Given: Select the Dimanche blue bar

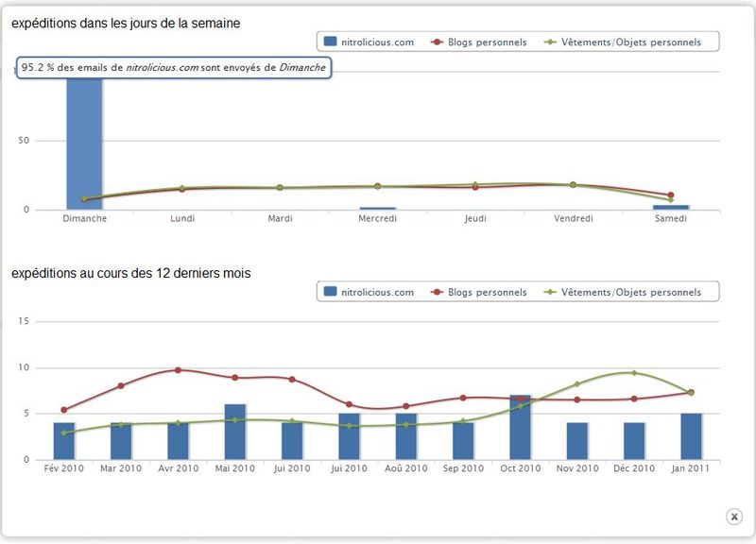Looking at the screenshot, I should coord(84,144).
